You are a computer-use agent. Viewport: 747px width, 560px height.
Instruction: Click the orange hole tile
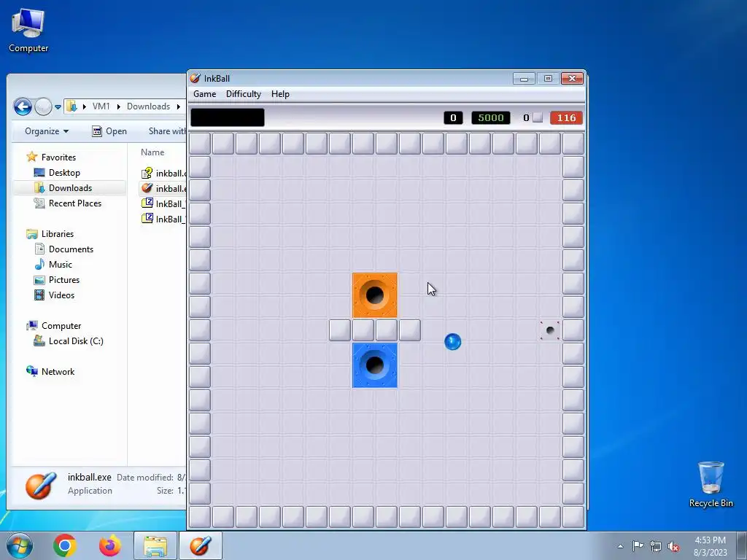[374, 295]
